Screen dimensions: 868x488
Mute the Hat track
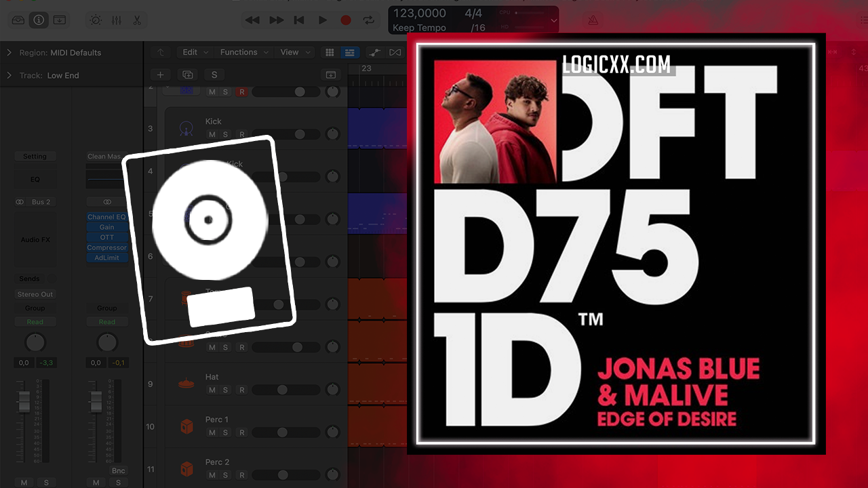212,390
